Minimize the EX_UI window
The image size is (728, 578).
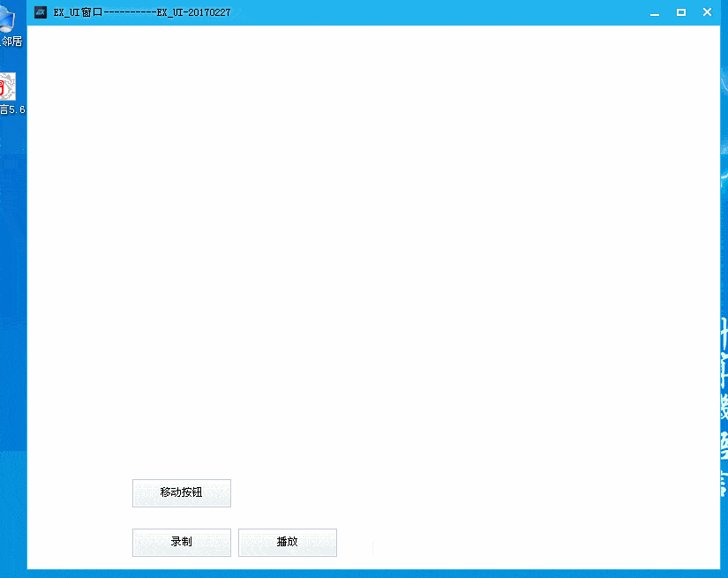[x=654, y=12]
